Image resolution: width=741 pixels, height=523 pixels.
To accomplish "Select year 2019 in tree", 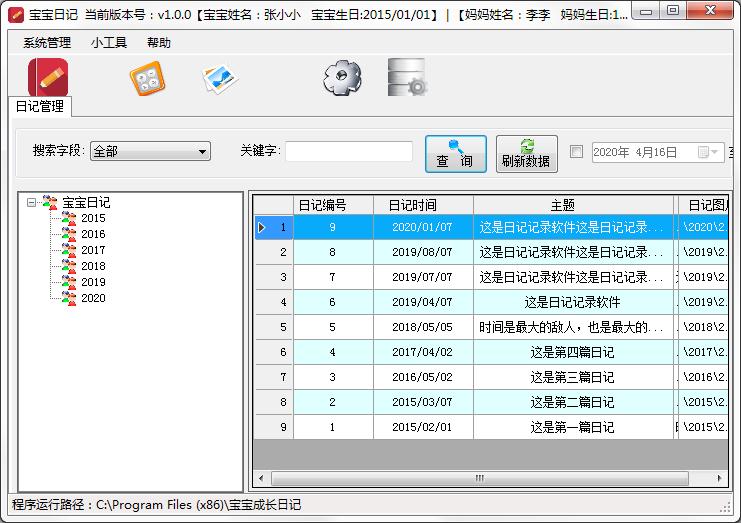I will pos(93,282).
